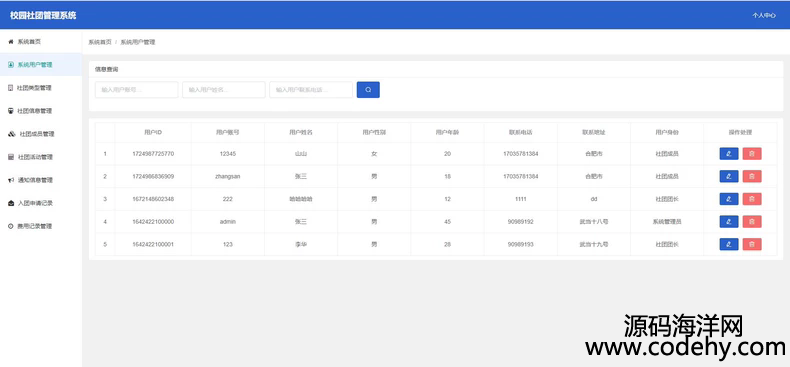This screenshot has height=367, width=790.
Task: Focus the 输入用户联系电话 search field
Action: pos(311,90)
